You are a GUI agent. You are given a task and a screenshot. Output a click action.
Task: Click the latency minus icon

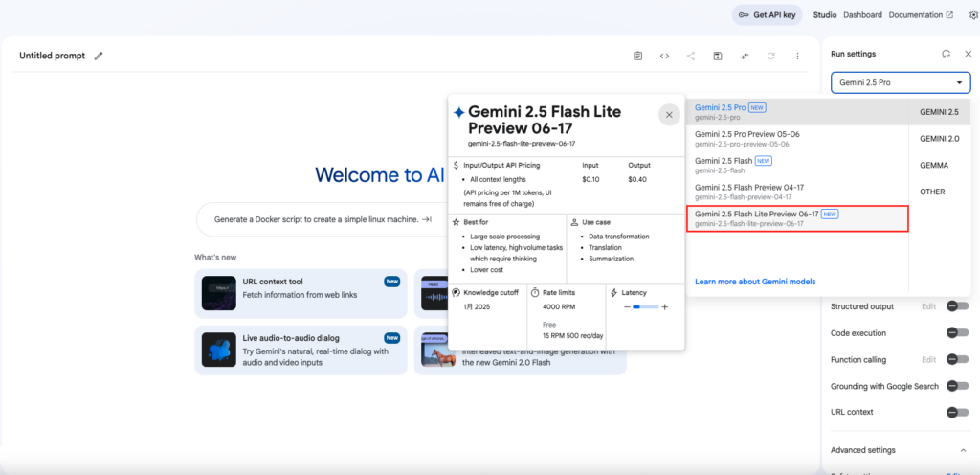click(x=628, y=306)
